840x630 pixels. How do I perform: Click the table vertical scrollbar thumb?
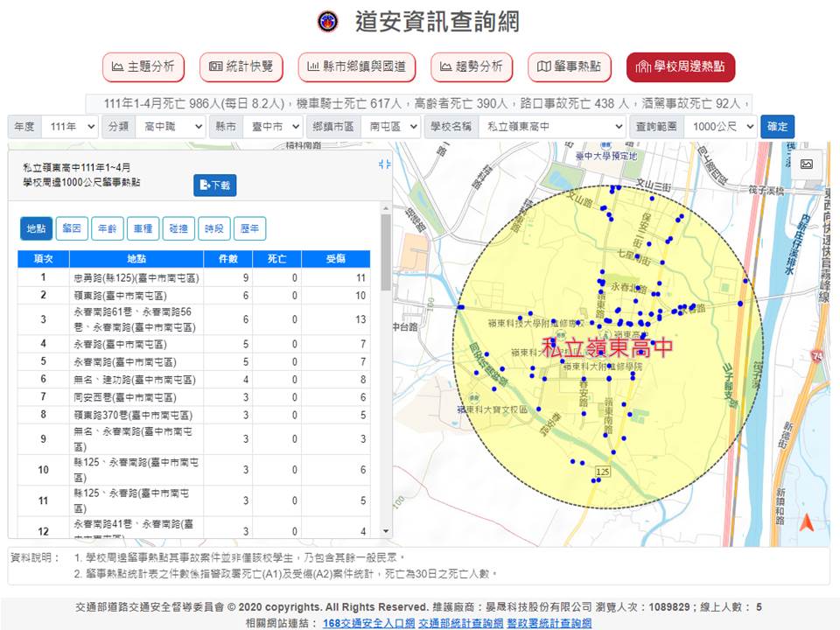pos(386,252)
